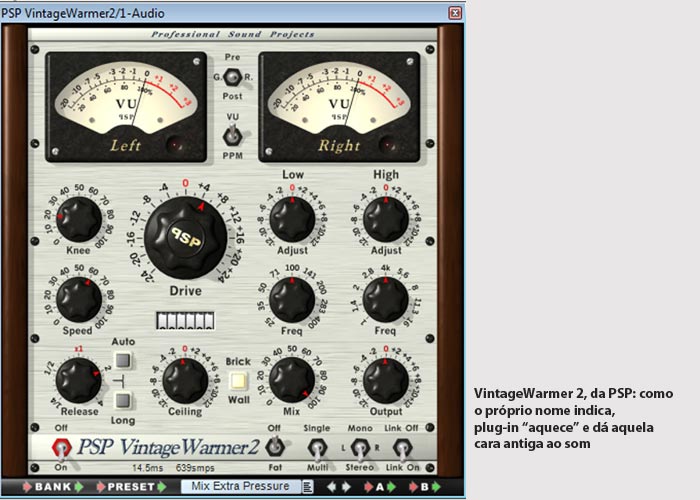Click the High Freq knob
The height and width of the screenshot is (500, 700).
[386, 300]
